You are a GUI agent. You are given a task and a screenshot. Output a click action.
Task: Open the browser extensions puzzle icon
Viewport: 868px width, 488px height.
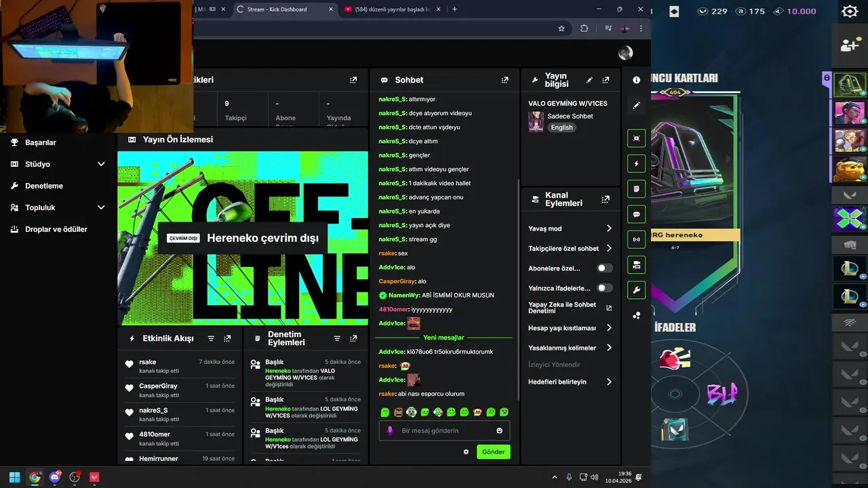(584, 28)
